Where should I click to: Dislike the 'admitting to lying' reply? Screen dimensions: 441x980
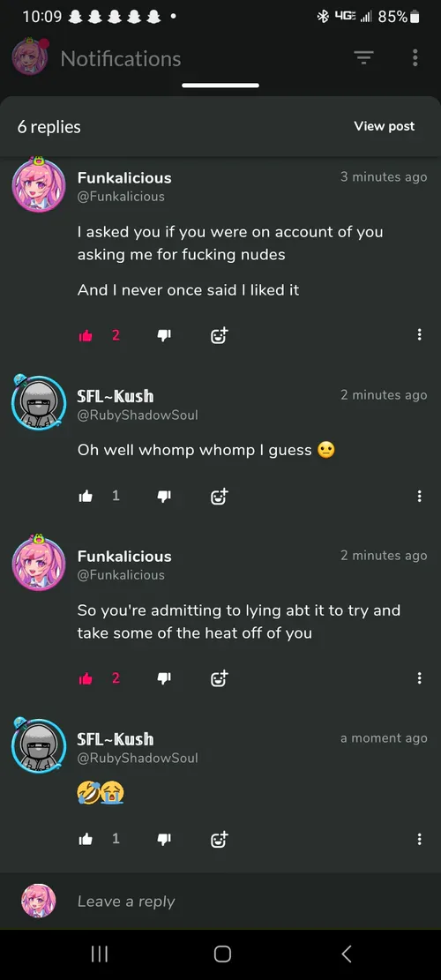click(x=164, y=678)
